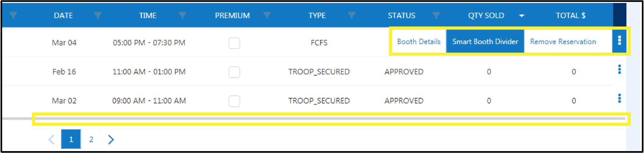Open the filter icon left of DATE column
Image resolution: width=644 pixels, height=153 pixels.
13,15
